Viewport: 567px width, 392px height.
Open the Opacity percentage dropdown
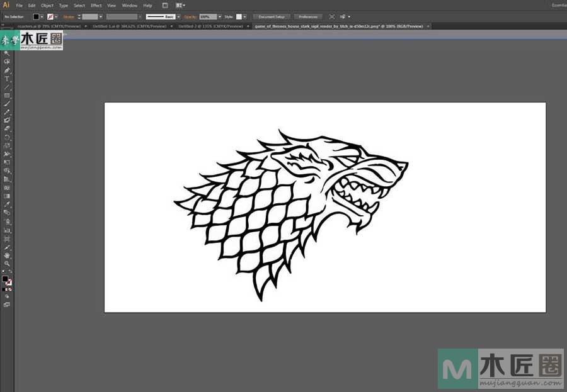click(219, 16)
